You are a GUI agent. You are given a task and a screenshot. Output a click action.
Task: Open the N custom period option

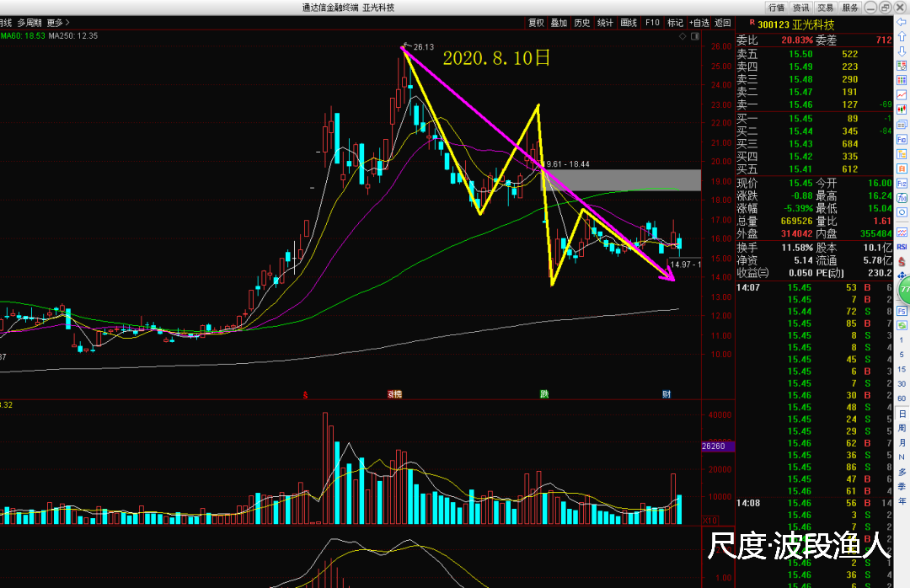(902, 457)
